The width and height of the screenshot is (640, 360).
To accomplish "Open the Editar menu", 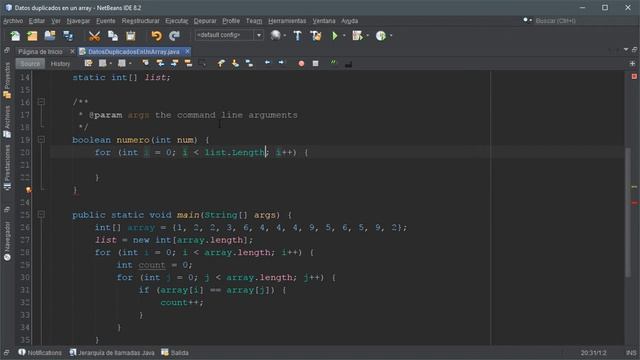I will [x=37, y=21].
